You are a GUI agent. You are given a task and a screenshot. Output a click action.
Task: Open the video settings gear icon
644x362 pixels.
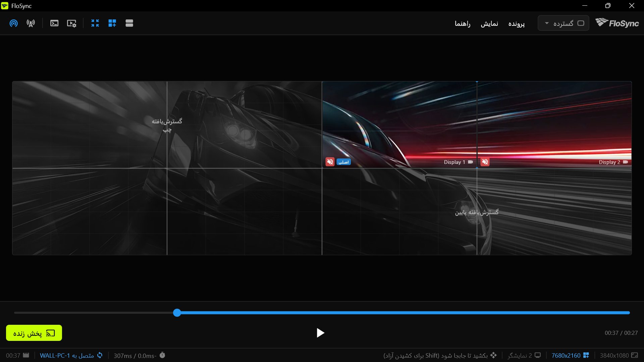coord(71,23)
